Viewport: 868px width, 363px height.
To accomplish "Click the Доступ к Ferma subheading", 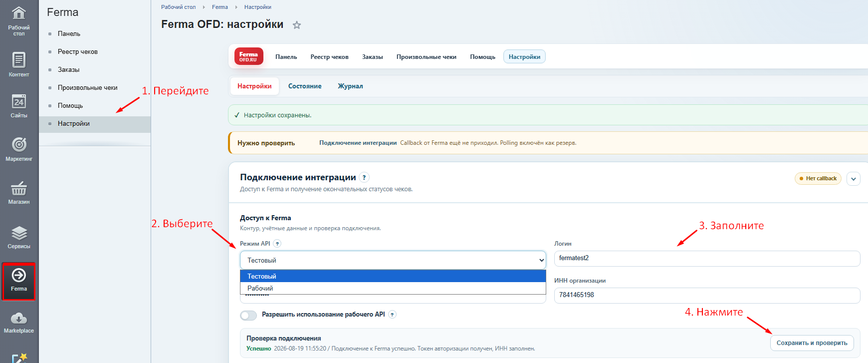I will coord(265,218).
